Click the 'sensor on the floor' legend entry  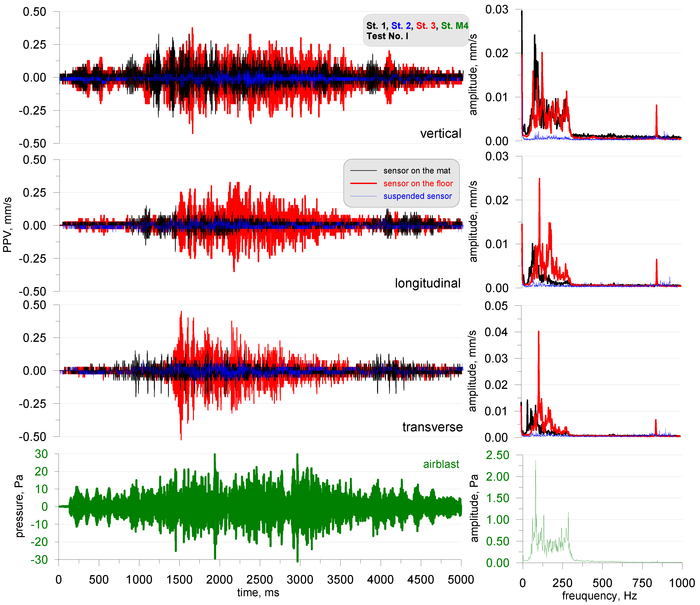pyautogui.click(x=418, y=183)
